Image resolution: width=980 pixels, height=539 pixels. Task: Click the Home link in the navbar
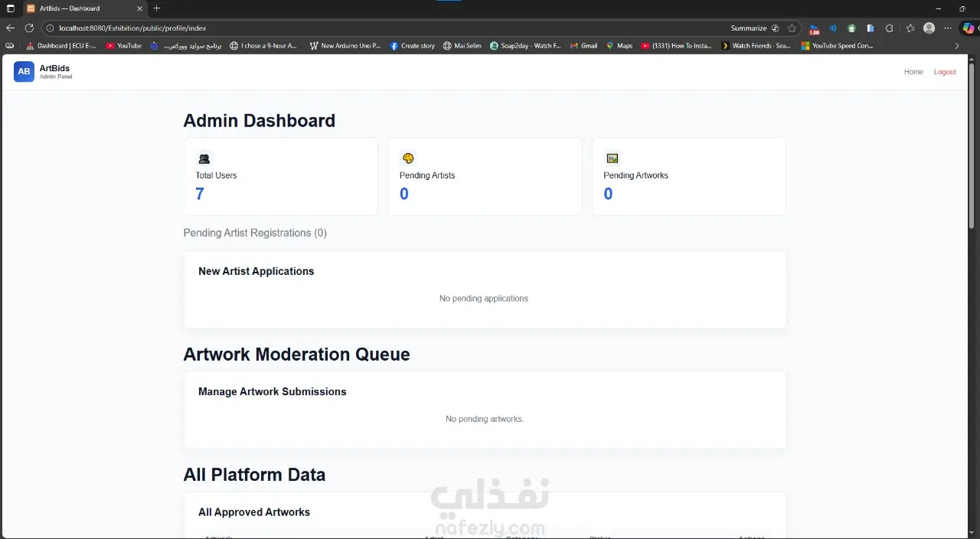click(x=913, y=72)
